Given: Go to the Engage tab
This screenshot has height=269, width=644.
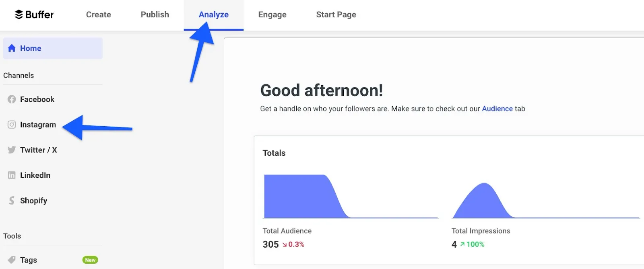Looking at the screenshot, I should pos(272,14).
